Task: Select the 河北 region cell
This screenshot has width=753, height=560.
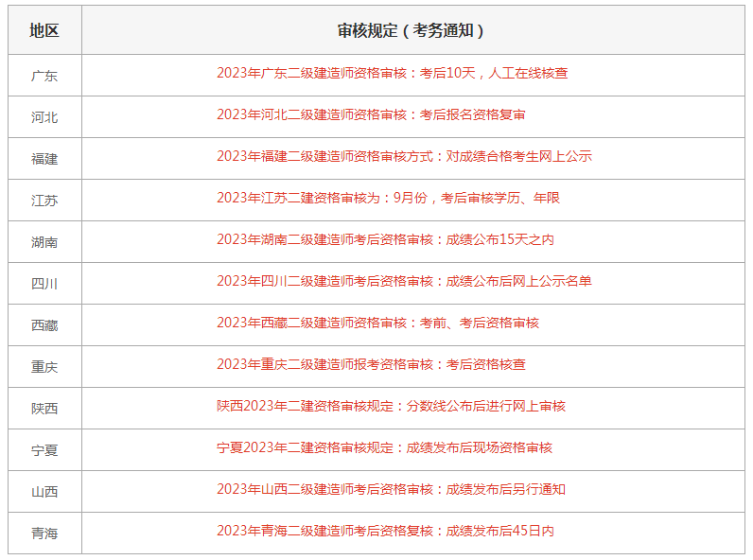Action: tap(44, 117)
